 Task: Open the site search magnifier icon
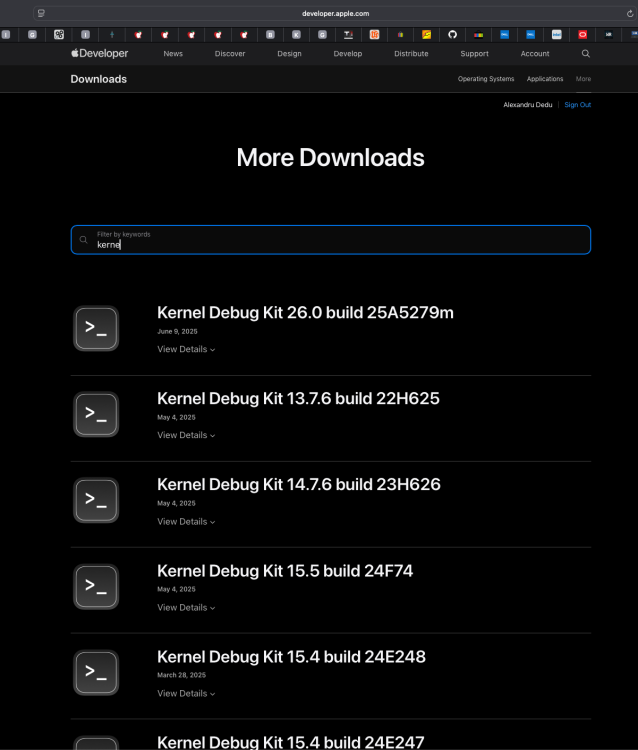[585, 54]
